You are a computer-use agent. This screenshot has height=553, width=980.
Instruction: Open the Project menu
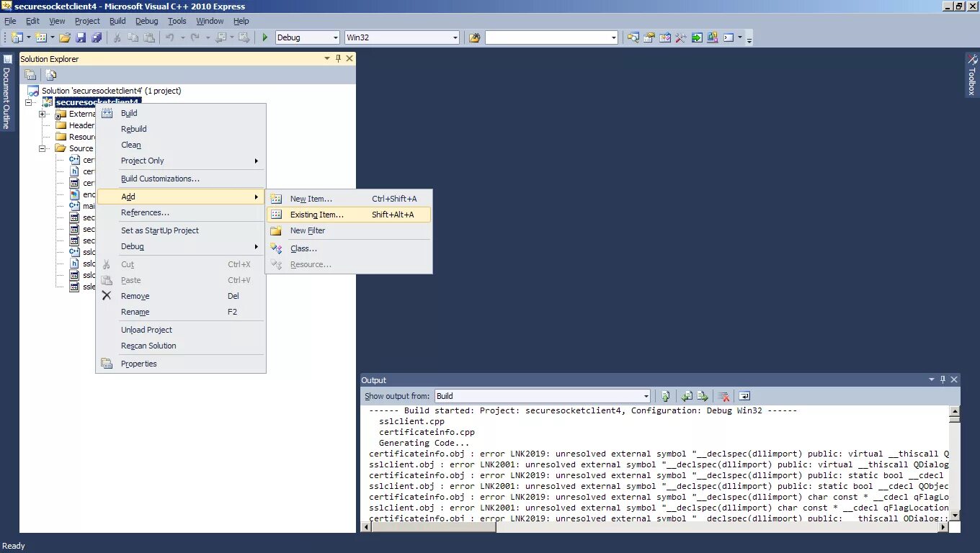[87, 21]
